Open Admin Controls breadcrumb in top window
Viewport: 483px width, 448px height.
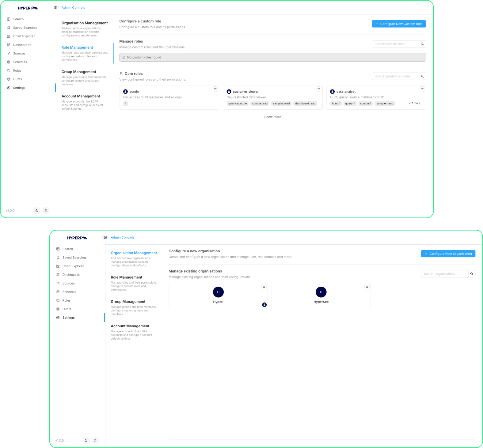(x=73, y=8)
